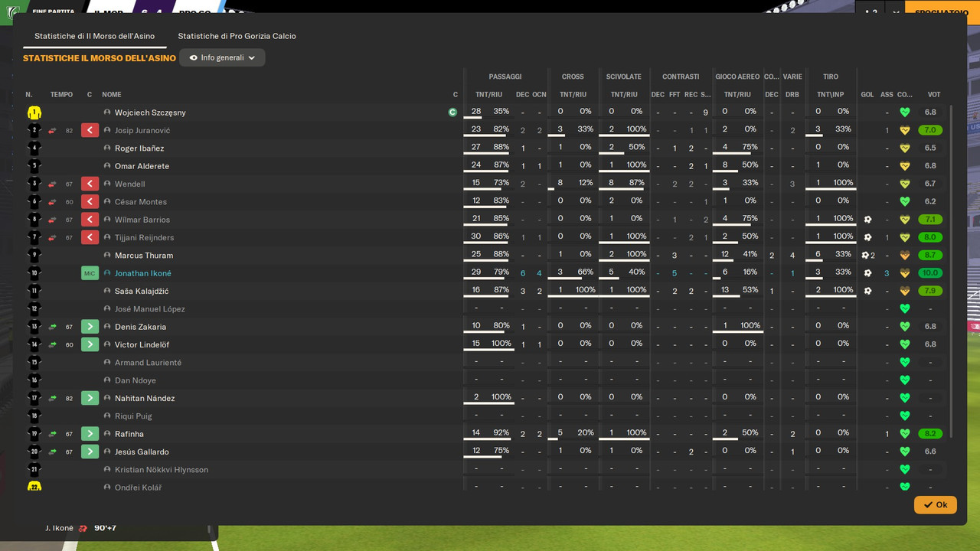Open the Info generali view dropdown
Screen dimensions: 980x551
(x=222, y=57)
